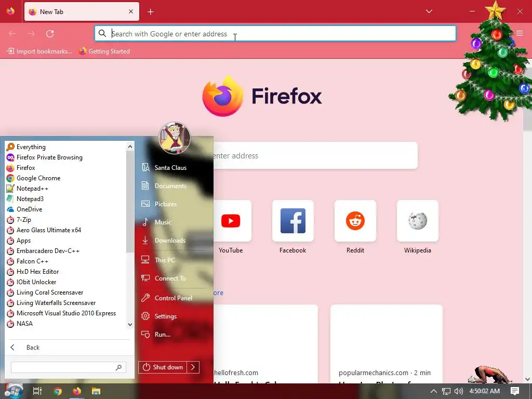Focus the Firefox address bar
The height and width of the screenshot is (399, 532).
coord(275,34)
